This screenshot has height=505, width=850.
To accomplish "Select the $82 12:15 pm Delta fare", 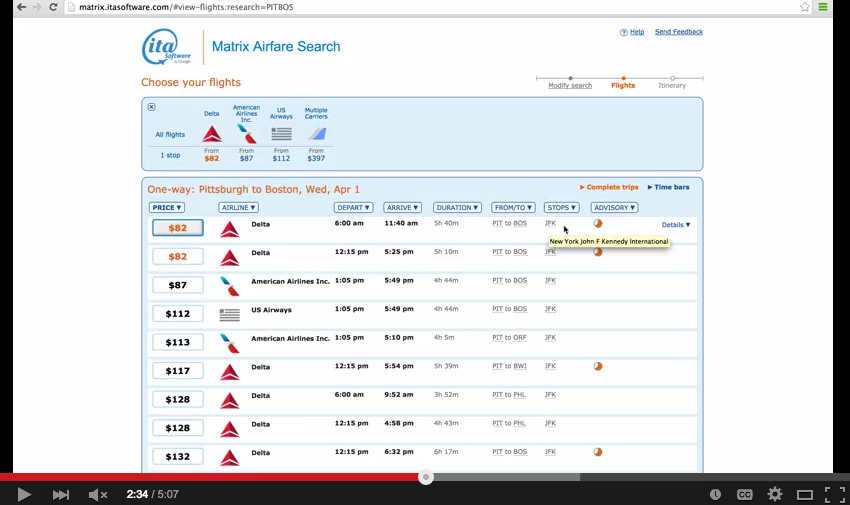I will 178,256.
